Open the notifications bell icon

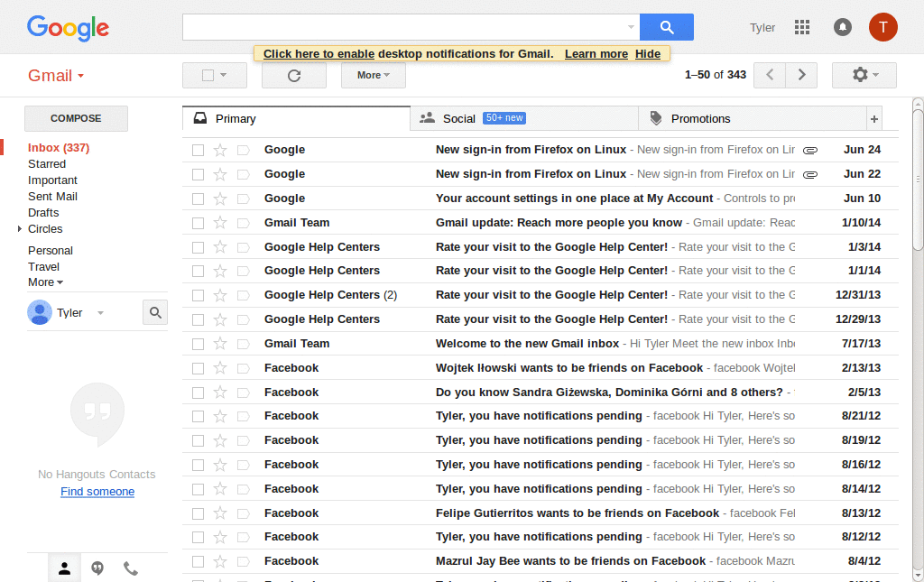click(x=842, y=27)
